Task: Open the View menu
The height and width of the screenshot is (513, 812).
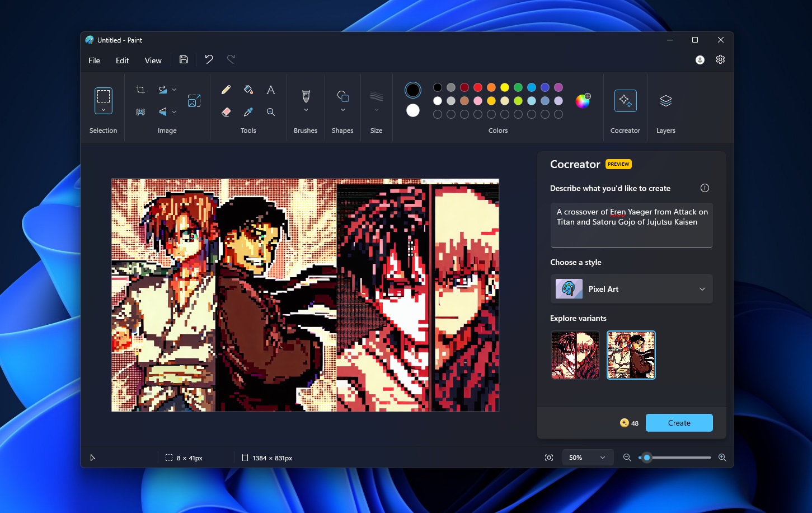Action: click(153, 60)
